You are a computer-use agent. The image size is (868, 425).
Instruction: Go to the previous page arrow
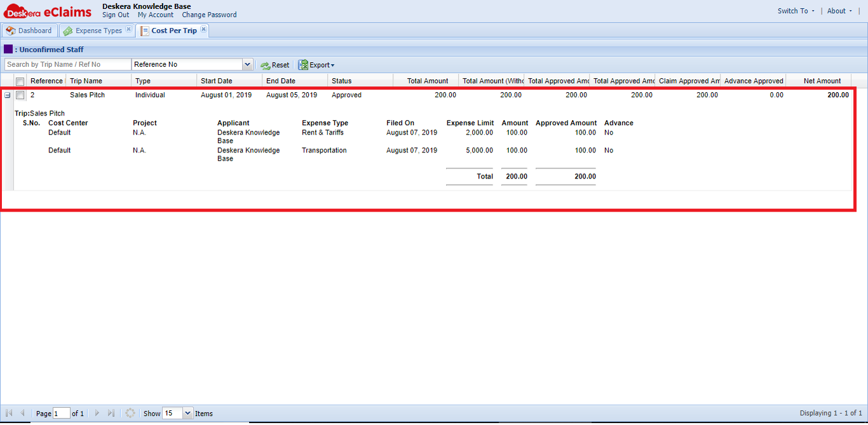(x=23, y=413)
